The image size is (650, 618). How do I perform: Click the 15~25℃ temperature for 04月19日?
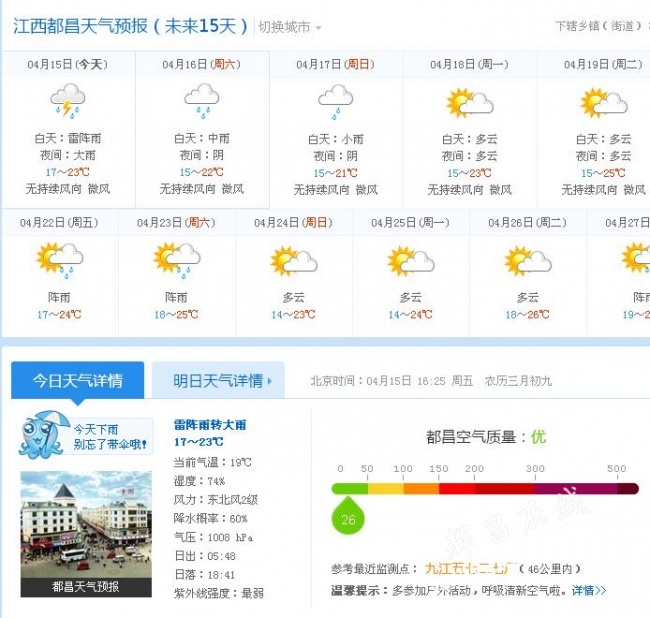(603, 173)
